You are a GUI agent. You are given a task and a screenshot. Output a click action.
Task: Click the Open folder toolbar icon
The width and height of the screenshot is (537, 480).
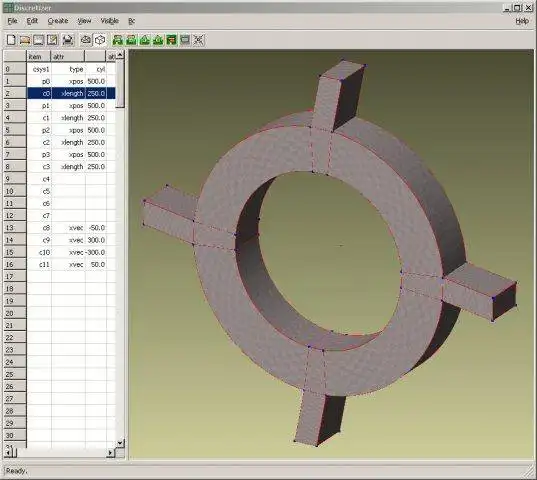click(25, 40)
